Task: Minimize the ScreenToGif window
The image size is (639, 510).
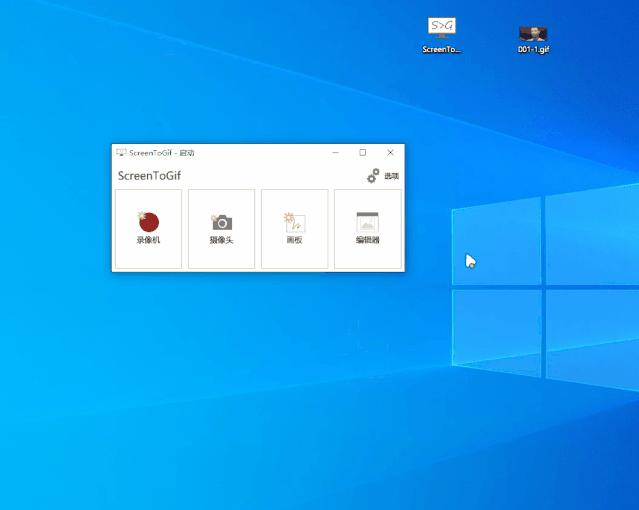Action: pyautogui.click(x=335, y=153)
